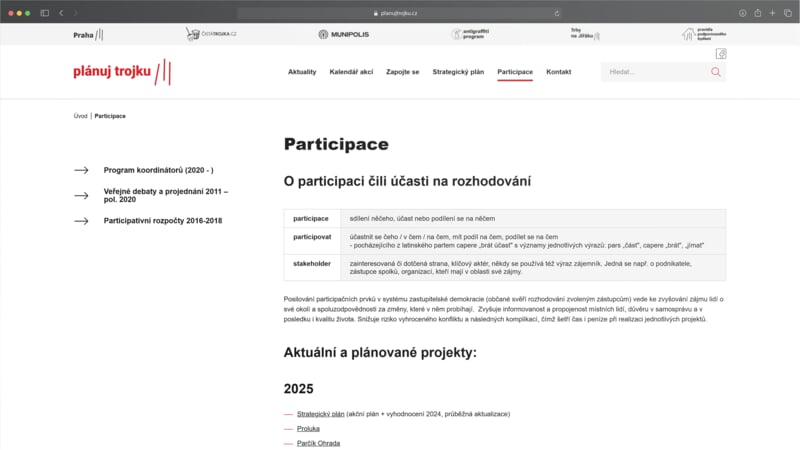The height and width of the screenshot is (450, 800).
Task: Open the Aktuality menu item
Action: (302, 72)
